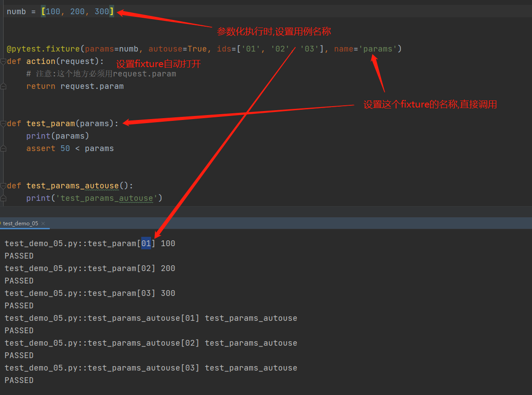Click the test_params_autouse function definition name
This screenshot has height=395, width=532.
(73, 186)
